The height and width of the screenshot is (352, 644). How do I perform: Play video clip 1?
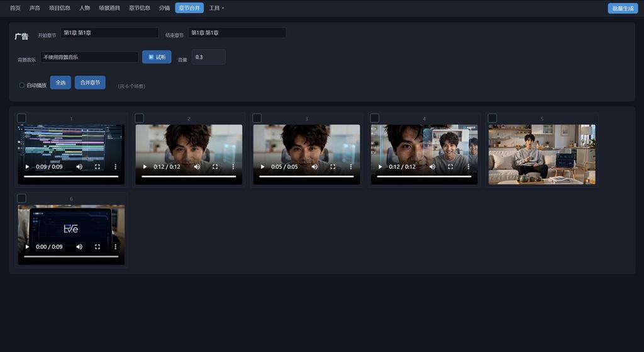click(27, 166)
